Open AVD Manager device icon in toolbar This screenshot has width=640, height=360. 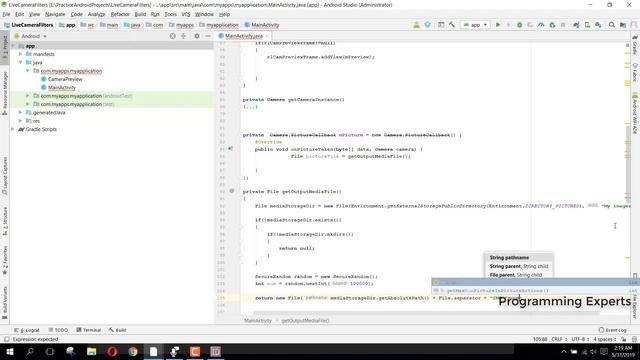[587, 25]
